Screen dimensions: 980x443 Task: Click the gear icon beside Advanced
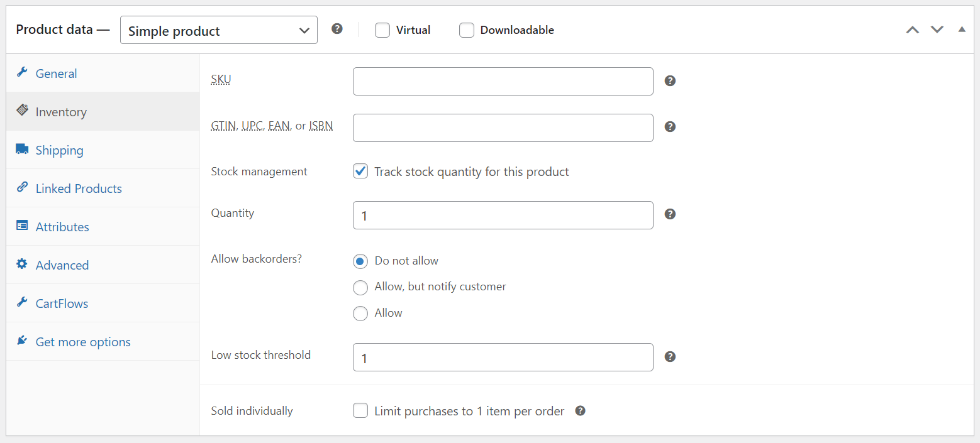(x=22, y=265)
